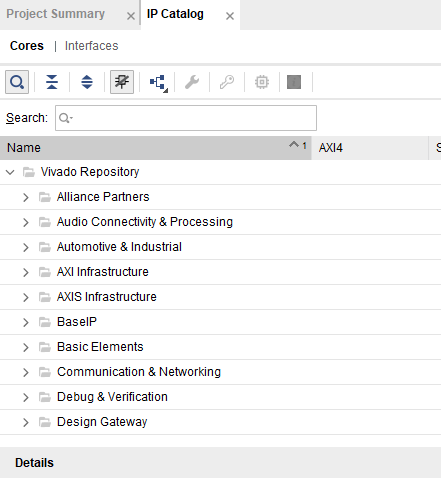Image resolution: width=441 pixels, height=478 pixels.
Task: Sort by the Name column header
Action: click(x=156, y=148)
